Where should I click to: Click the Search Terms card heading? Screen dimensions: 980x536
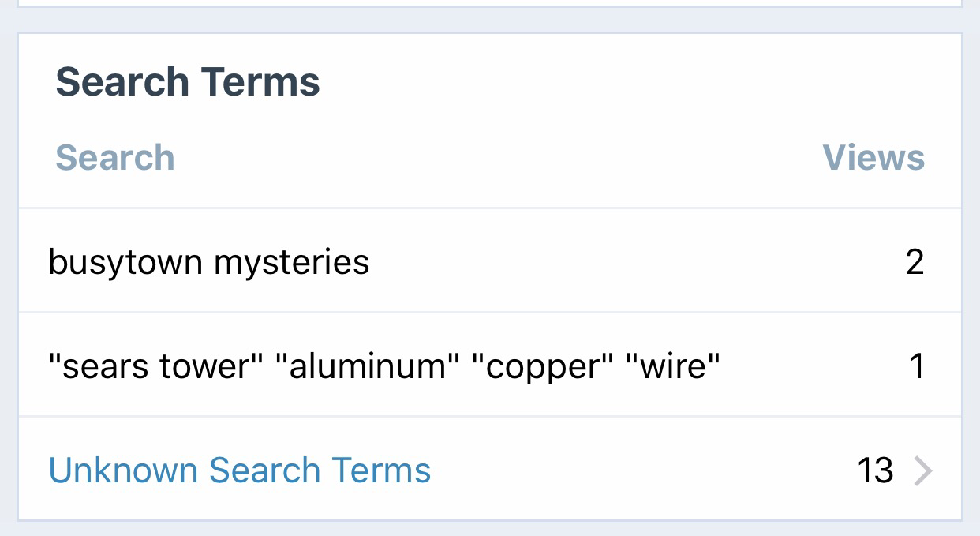[188, 82]
